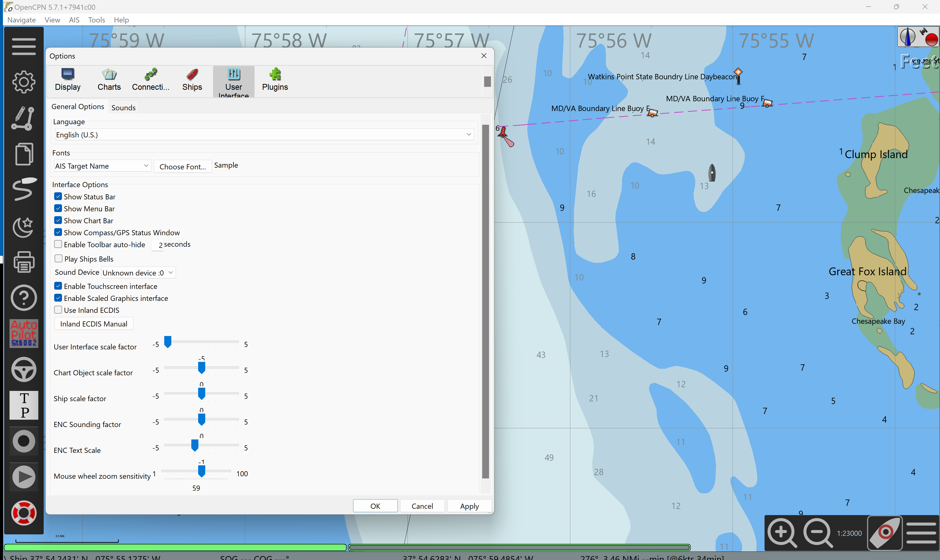Click the Options dialog vertical scrollbar

pos(486,302)
